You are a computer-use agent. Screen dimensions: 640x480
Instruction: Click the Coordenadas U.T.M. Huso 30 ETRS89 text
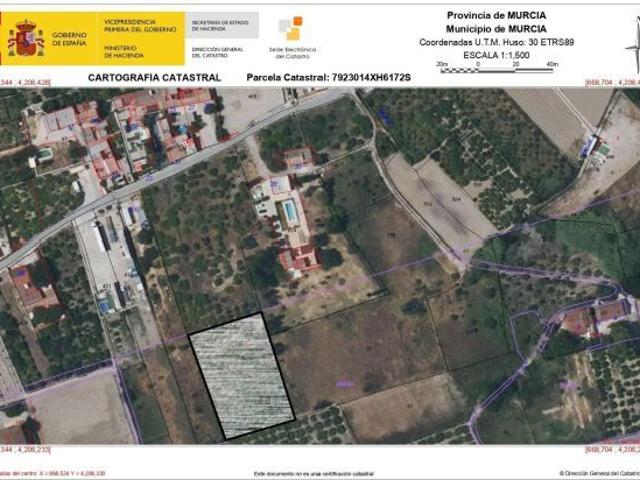pos(496,41)
